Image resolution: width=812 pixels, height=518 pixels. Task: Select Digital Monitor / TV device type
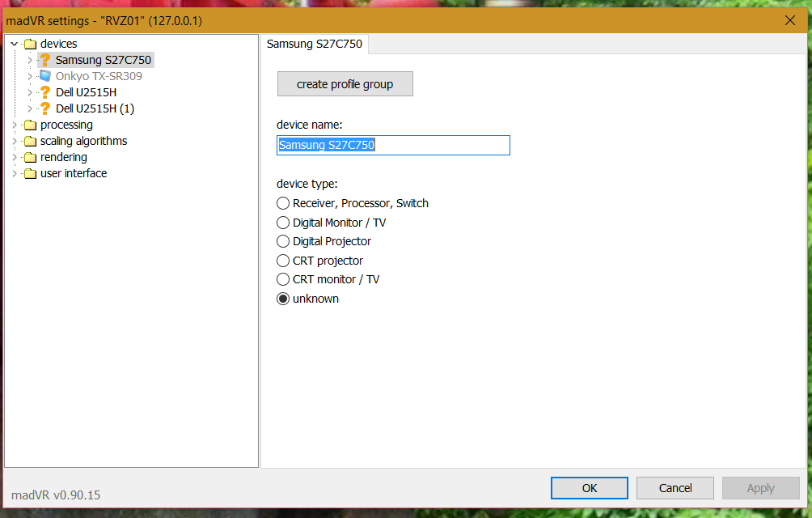tap(283, 223)
